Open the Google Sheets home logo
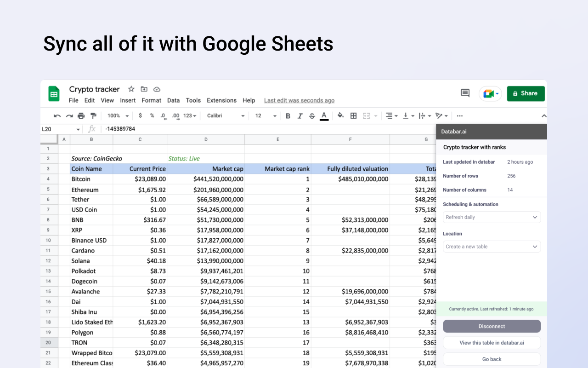 (x=54, y=94)
